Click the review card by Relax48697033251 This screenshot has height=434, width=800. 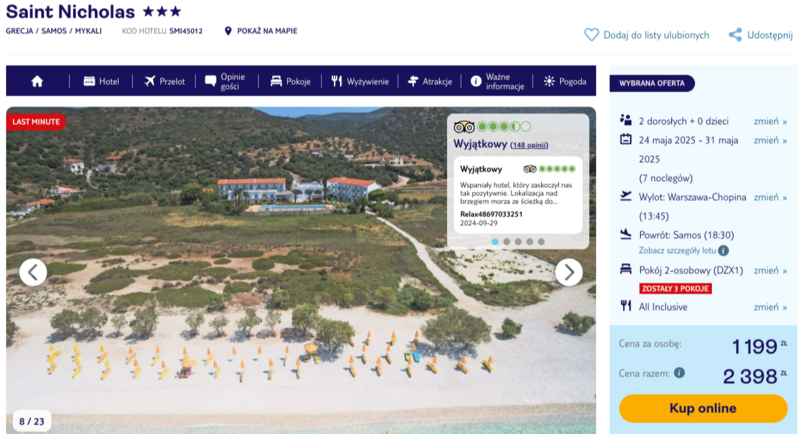518,195
